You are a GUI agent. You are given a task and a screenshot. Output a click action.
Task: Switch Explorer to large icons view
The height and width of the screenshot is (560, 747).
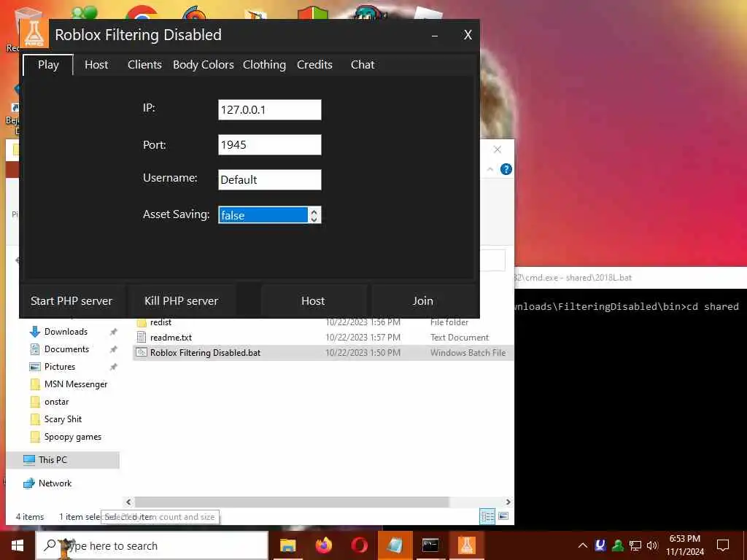pyautogui.click(x=503, y=516)
